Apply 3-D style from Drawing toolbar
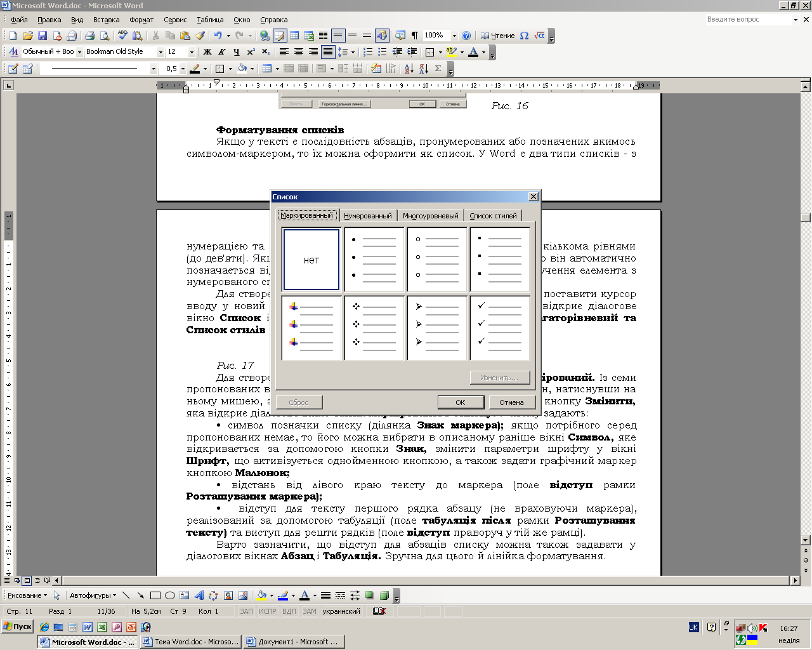 coord(384,595)
